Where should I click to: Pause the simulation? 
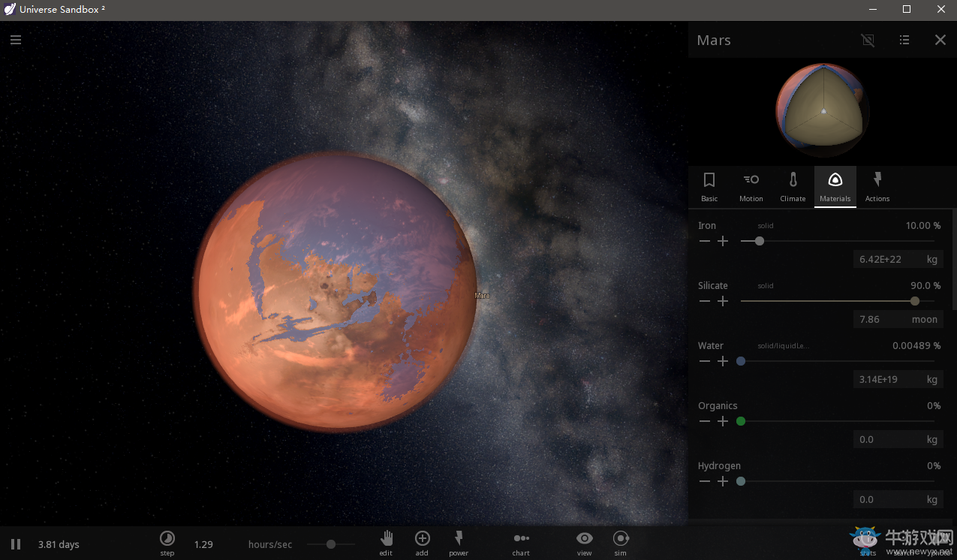pyautogui.click(x=16, y=544)
